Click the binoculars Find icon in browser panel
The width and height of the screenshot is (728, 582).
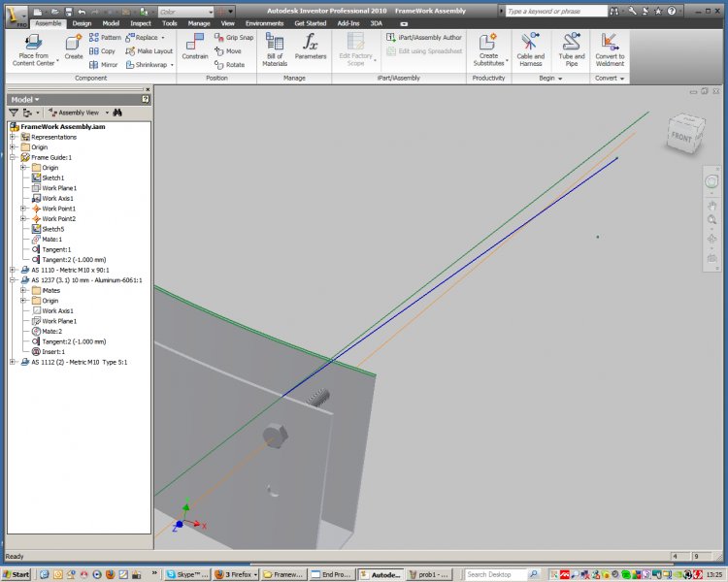coord(116,113)
